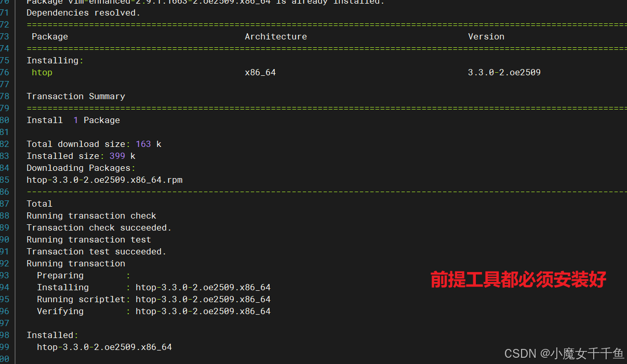This screenshot has height=364, width=627.
Task: Click the 'Downloading Packages:' line
Action: [81, 168]
